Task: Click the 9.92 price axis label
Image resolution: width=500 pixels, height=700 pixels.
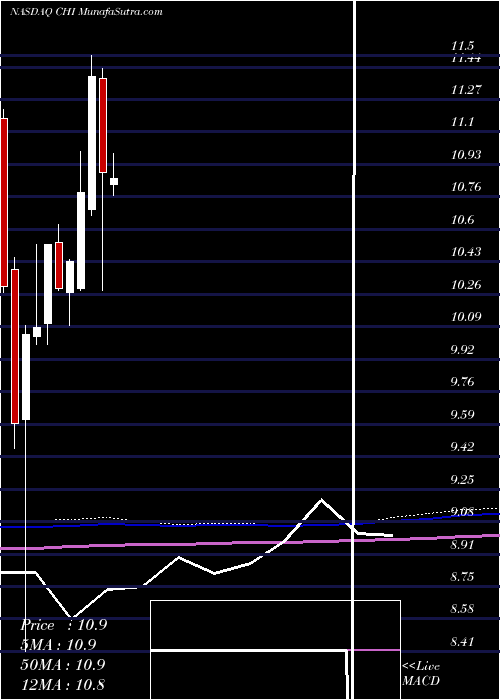Action: (x=462, y=349)
